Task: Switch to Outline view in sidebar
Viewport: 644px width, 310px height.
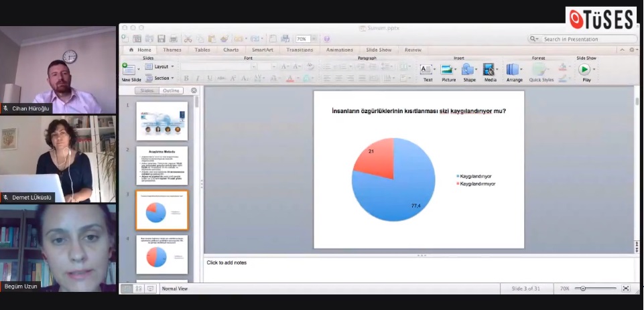Action: click(x=171, y=90)
